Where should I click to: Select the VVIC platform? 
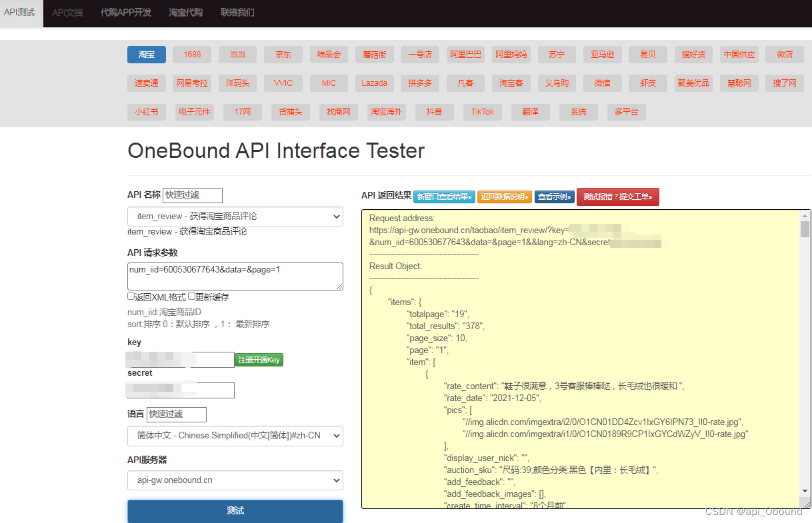pos(283,83)
